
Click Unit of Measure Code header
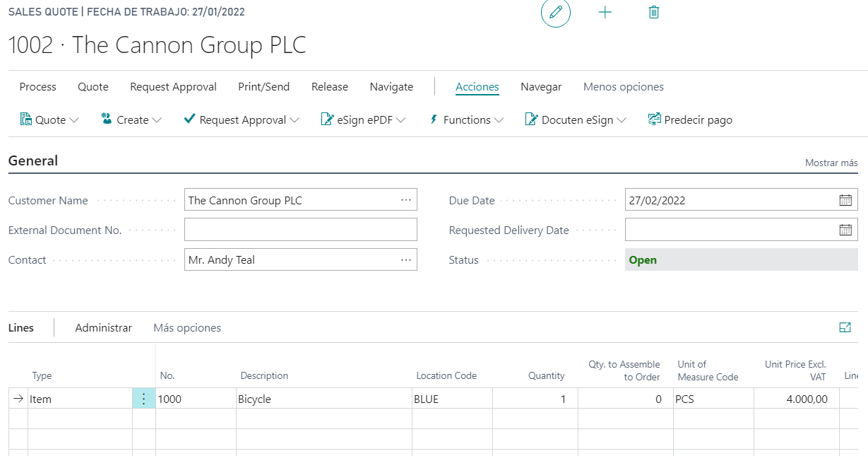pyautogui.click(x=708, y=370)
